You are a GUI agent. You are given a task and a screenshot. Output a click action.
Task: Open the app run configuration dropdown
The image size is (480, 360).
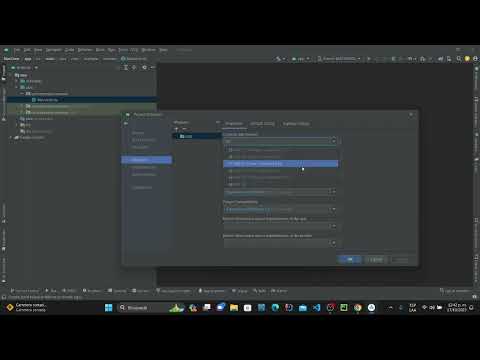[x=301, y=59]
